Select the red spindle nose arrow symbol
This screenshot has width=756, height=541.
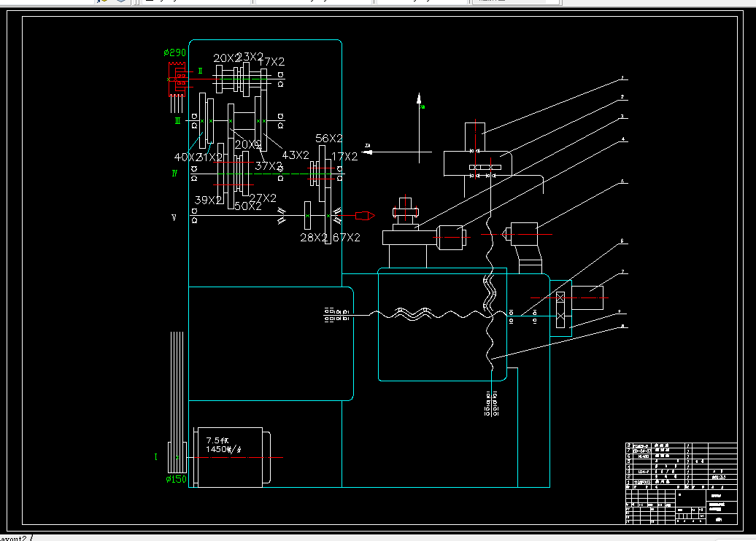(365, 216)
